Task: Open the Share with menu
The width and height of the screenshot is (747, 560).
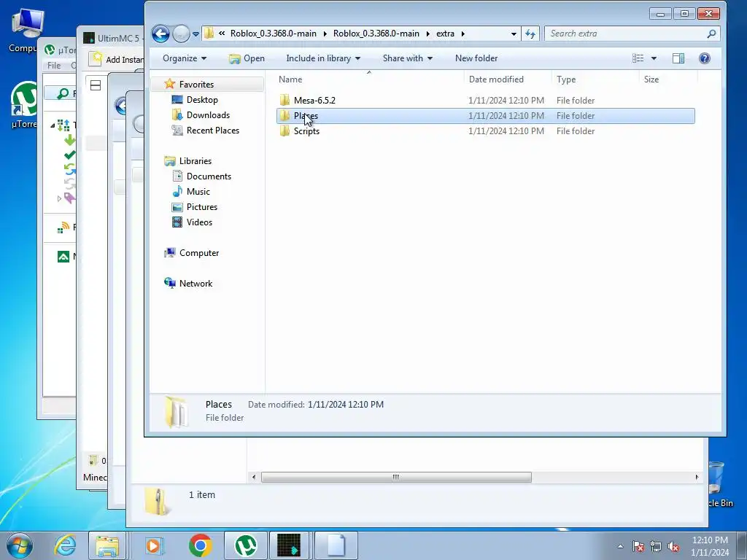Action: (408, 58)
